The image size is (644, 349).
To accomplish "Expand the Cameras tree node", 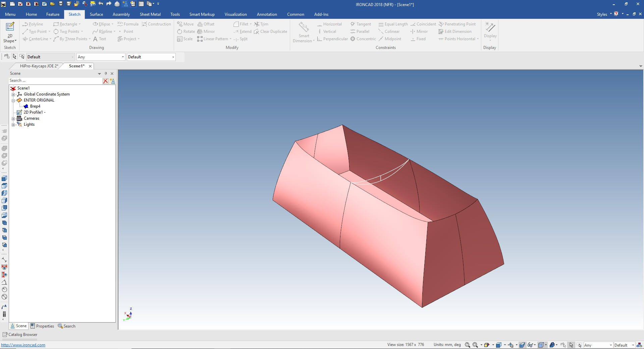I will coord(13,118).
